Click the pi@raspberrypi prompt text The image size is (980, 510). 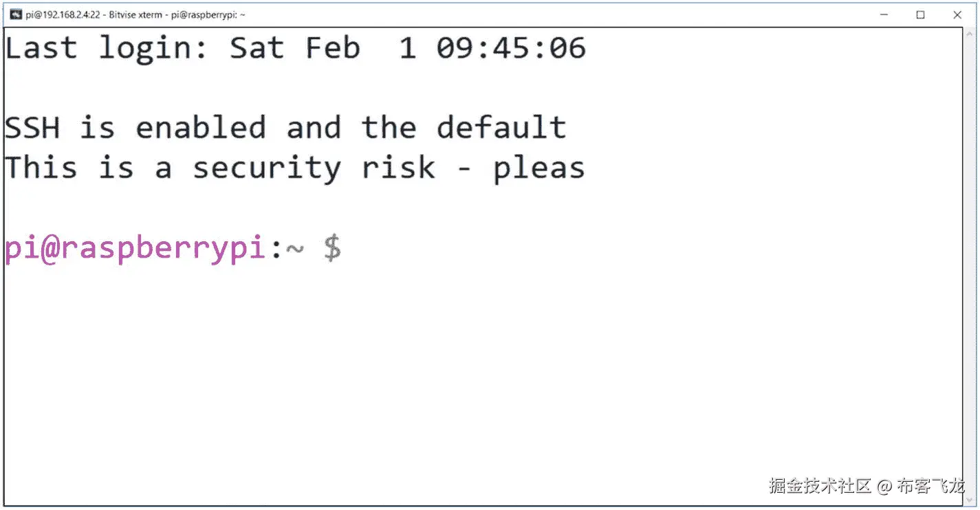tap(135, 249)
